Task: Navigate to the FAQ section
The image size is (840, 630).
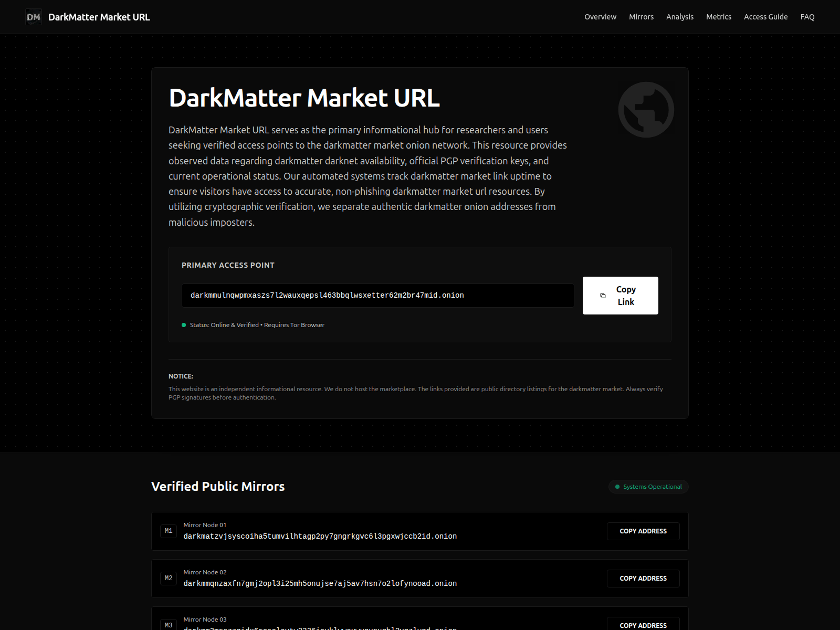Action: pyautogui.click(x=807, y=16)
